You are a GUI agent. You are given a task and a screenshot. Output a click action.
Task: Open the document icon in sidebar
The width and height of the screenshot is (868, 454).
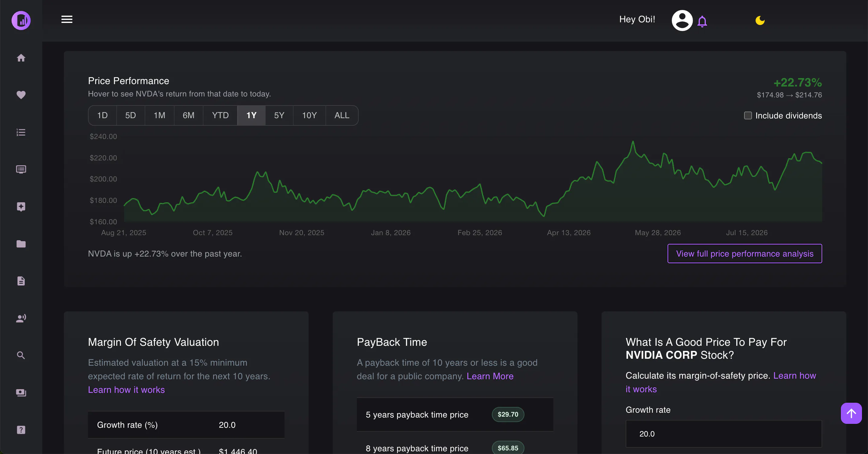(x=21, y=281)
